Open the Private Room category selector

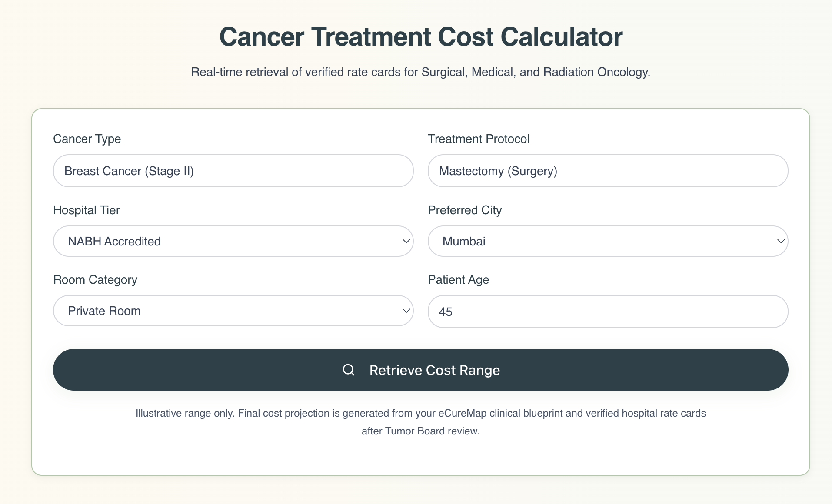click(233, 311)
